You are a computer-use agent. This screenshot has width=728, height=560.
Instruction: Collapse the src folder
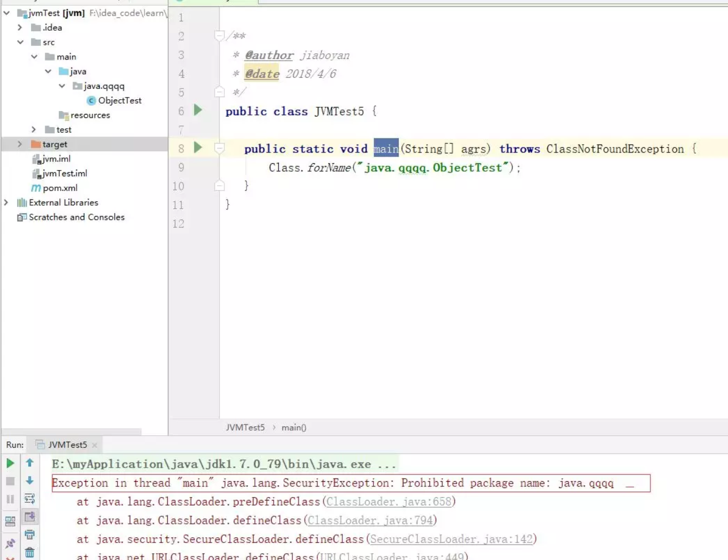[20, 42]
